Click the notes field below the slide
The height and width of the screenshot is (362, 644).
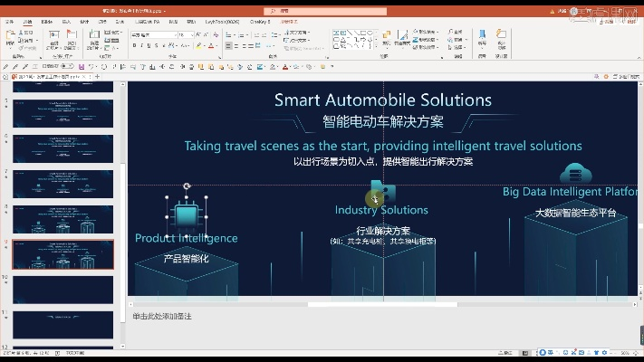[362, 317]
